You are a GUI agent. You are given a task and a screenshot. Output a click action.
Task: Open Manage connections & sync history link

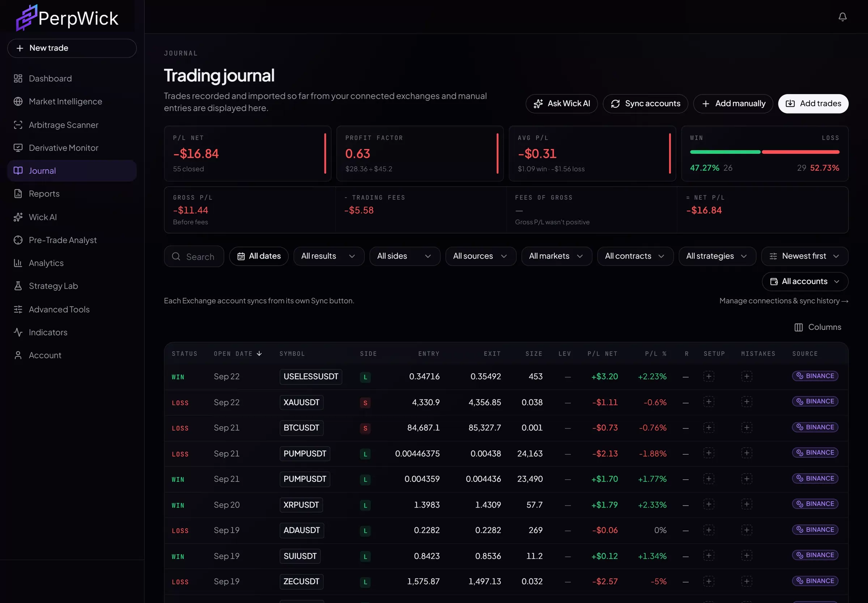(x=784, y=301)
